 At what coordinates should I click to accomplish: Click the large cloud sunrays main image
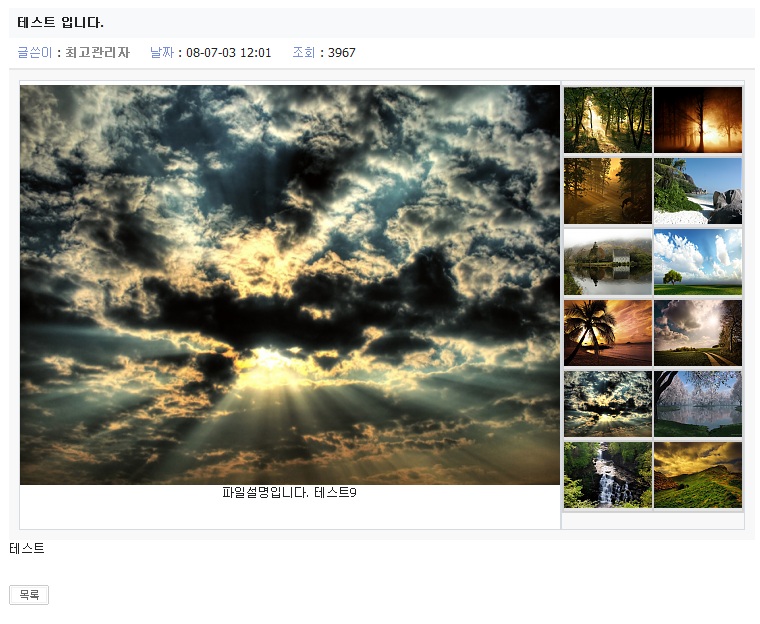tap(290, 285)
